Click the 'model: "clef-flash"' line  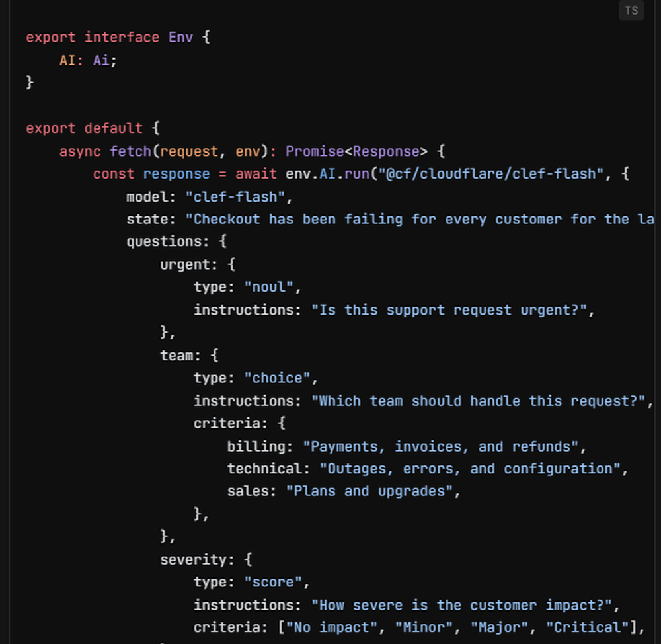point(210,196)
